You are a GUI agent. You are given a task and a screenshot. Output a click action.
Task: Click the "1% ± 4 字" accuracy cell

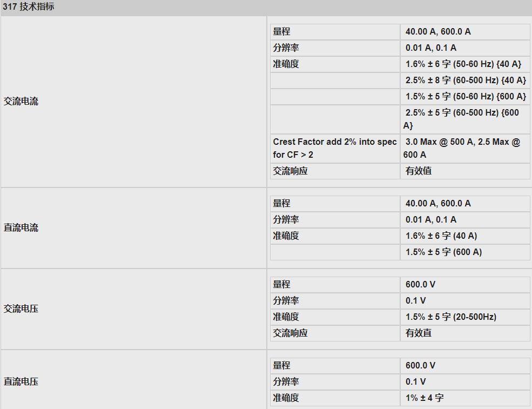point(425,398)
